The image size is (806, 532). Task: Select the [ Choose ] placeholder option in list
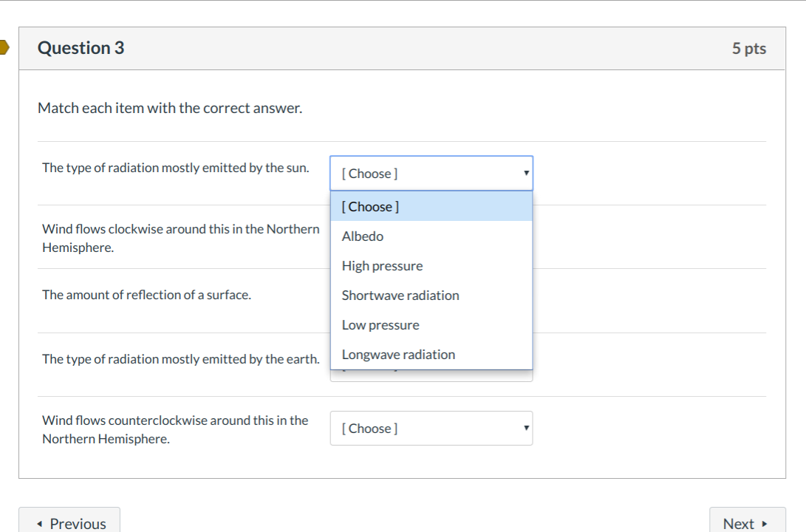tap(431, 207)
